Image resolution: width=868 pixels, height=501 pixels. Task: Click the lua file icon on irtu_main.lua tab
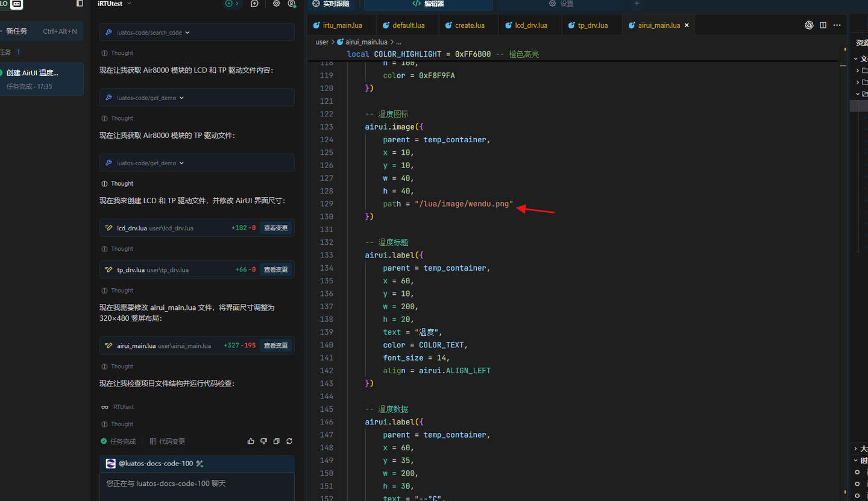coord(316,25)
